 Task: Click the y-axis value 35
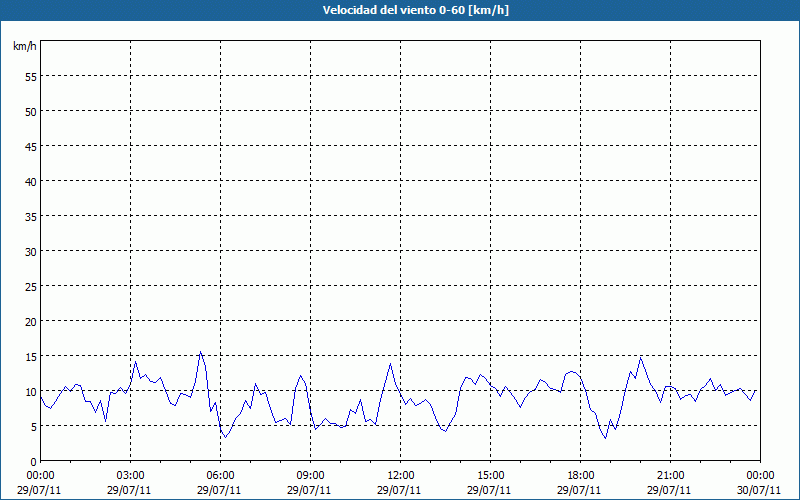coord(31,216)
